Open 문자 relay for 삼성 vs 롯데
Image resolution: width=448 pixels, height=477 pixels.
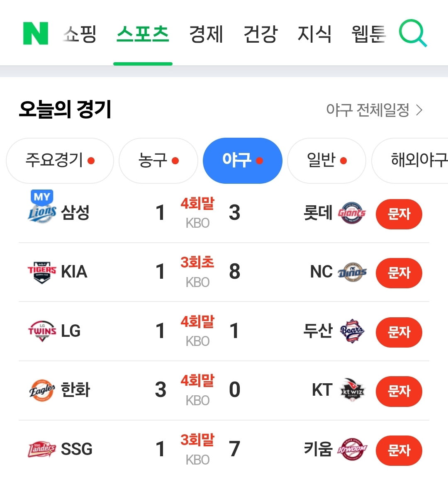(399, 214)
